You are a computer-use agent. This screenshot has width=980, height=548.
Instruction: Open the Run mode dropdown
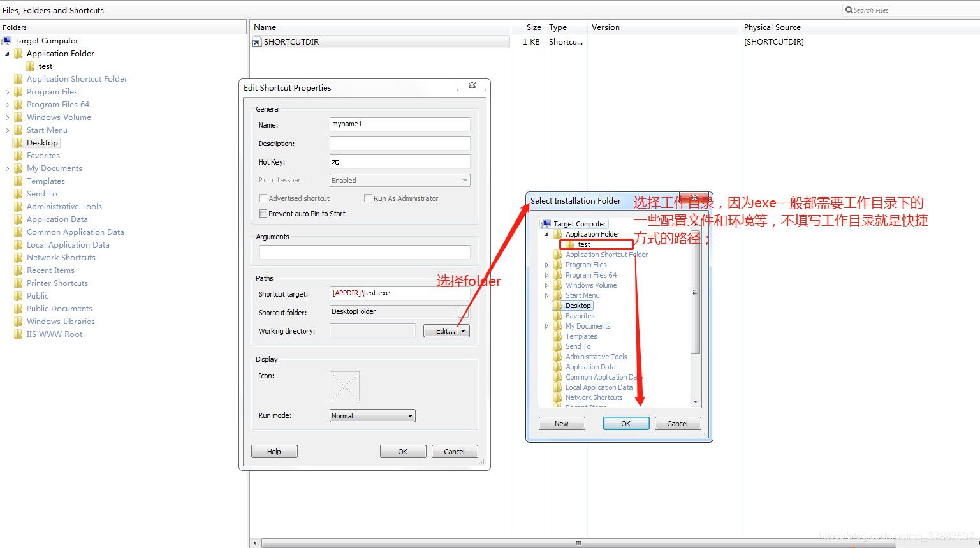pos(410,415)
